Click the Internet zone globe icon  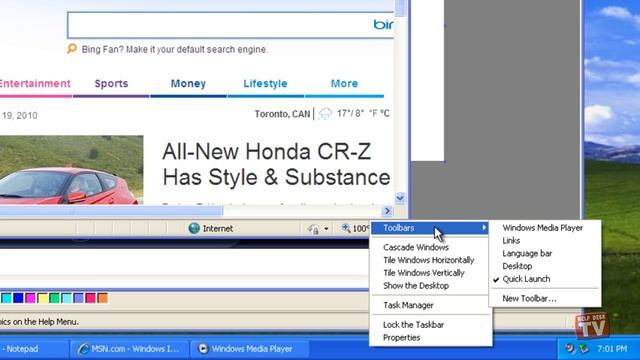click(194, 228)
